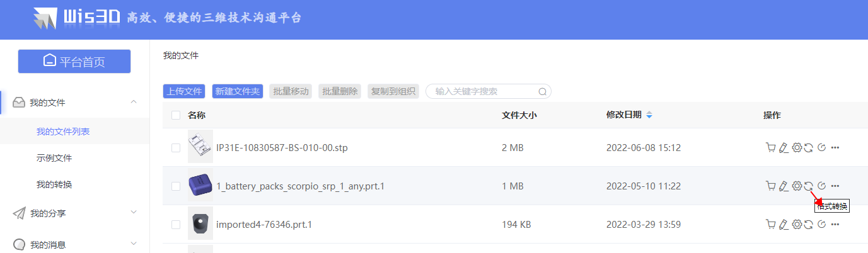This screenshot has height=253, width=868.
Task: Click the 新建文件夹 button
Action: coord(238,91)
